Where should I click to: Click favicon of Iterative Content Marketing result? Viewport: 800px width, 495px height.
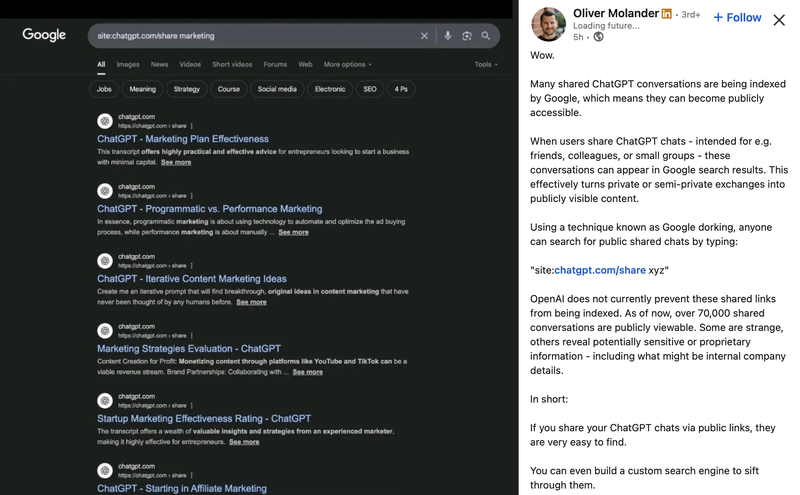[x=105, y=261]
